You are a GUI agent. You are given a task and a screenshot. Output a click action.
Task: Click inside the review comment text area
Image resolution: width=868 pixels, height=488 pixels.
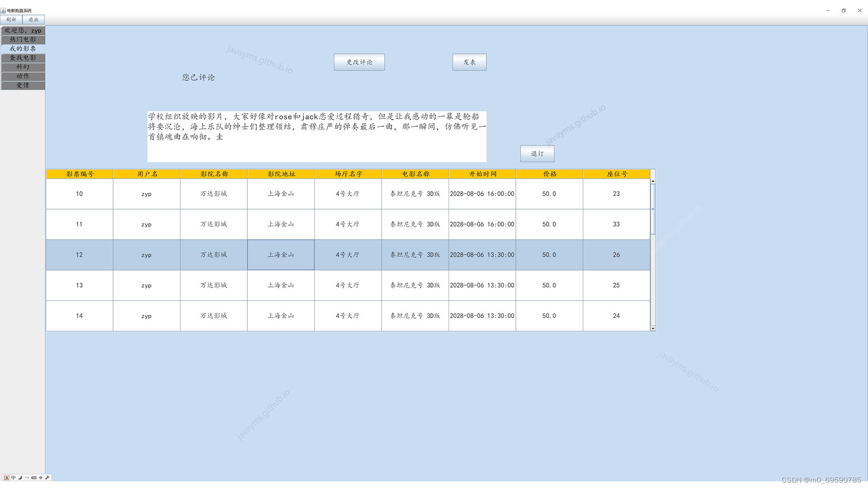pos(317,136)
